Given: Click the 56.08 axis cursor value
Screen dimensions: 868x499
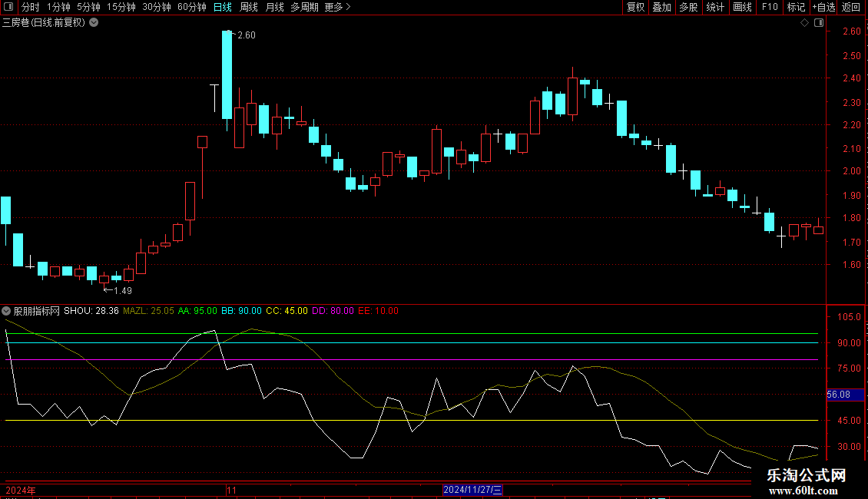Looking at the screenshot, I should [x=845, y=395].
